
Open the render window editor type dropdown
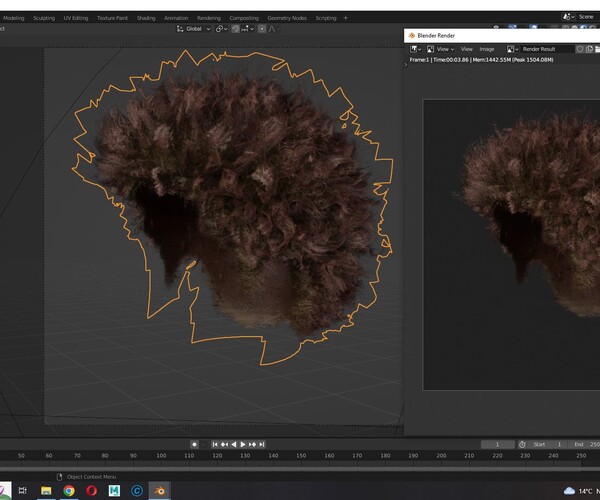[x=416, y=49]
